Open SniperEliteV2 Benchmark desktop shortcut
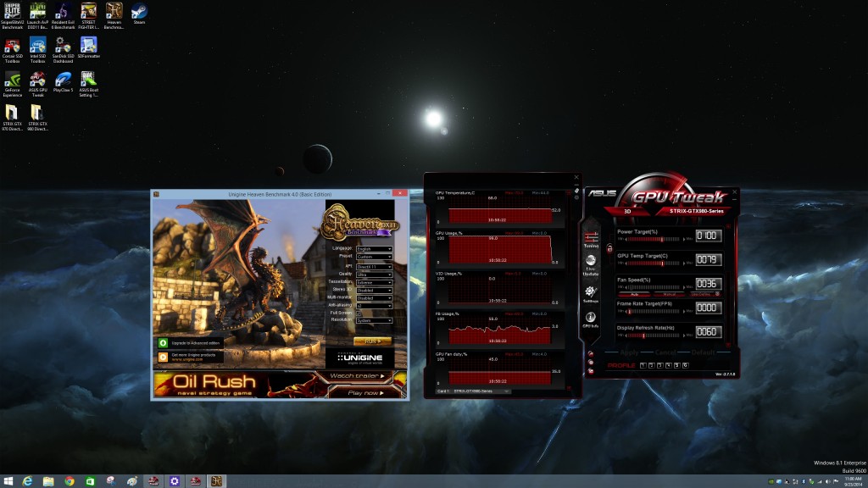 coord(12,16)
